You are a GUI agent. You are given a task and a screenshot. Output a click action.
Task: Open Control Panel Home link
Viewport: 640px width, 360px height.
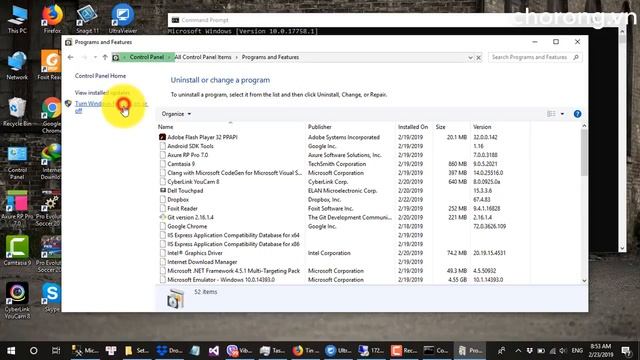100,76
